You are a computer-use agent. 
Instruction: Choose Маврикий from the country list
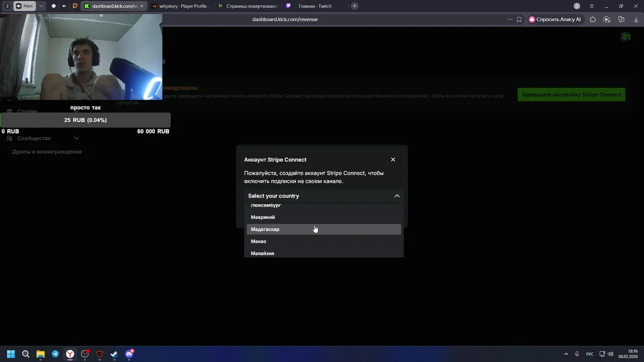click(x=324, y=217)
